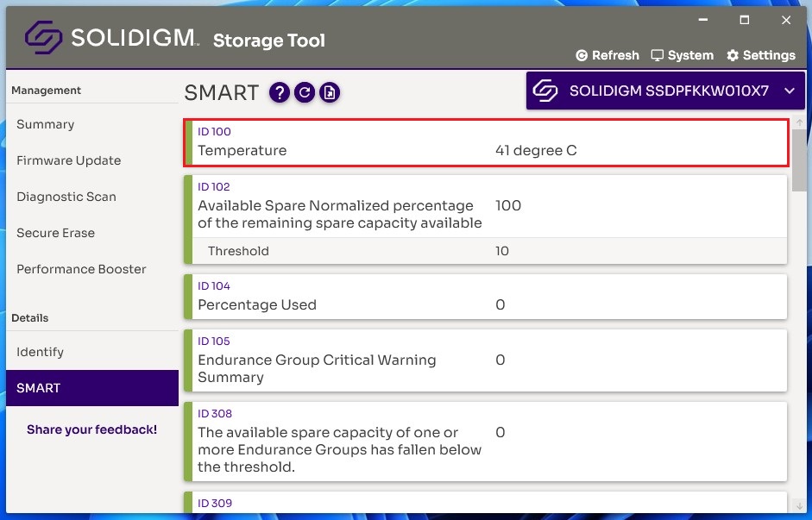The image size is (812, 520).
Task: Minimize the Storage Tool window
Action: pos(702,20)
